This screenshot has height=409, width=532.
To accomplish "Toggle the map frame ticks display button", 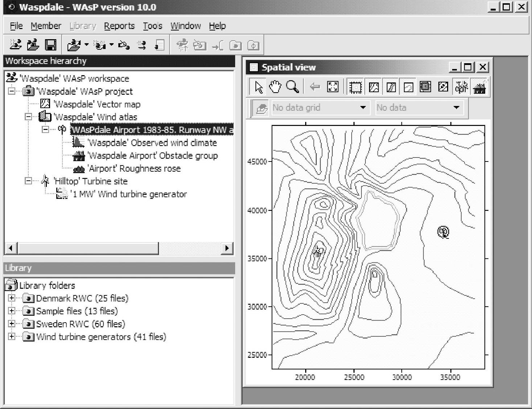I will click(x=355, y=87).
